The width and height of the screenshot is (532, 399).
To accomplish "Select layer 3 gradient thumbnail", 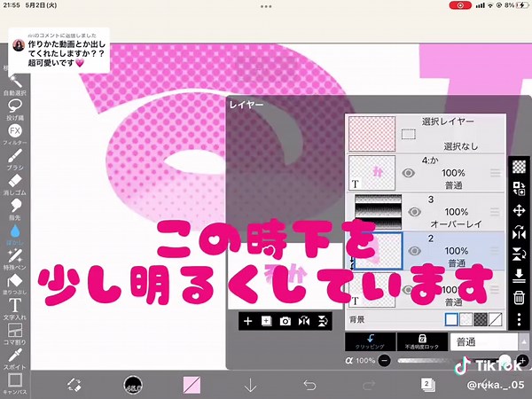I will click(378, 212).
